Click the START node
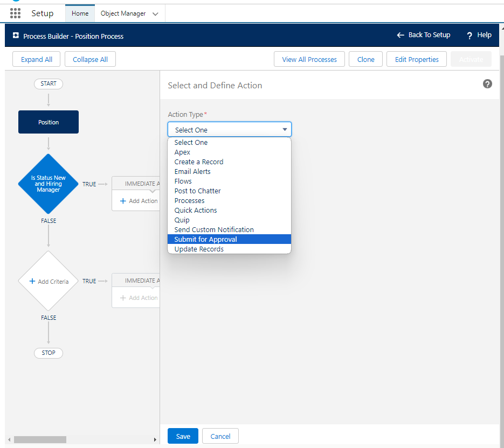504x448 pixels. pos(49,84)
